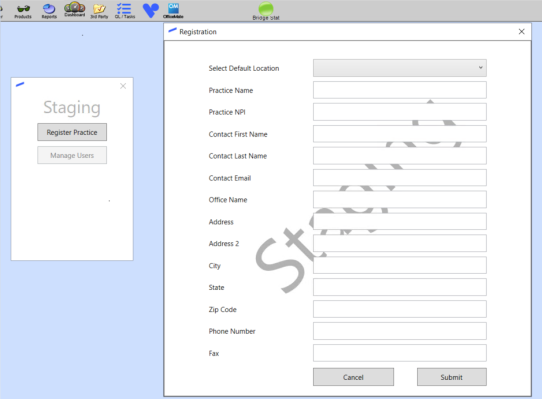The image size is (542, 399).
Task: Click into the Practice NPI field
Action: coord(400,112)
